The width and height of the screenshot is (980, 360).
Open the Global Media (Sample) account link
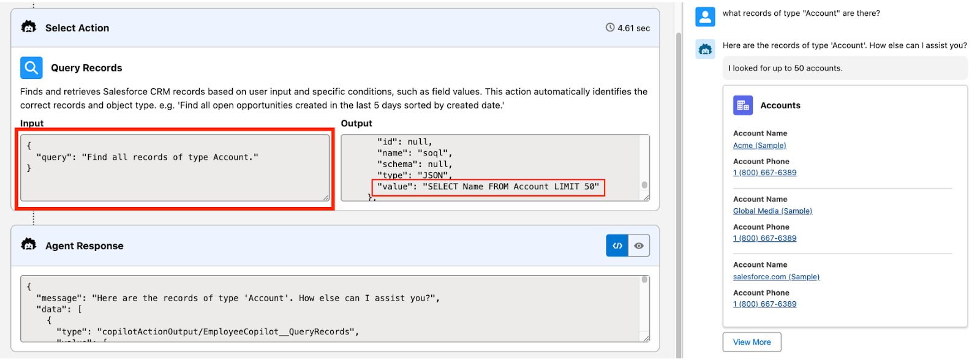click(772, 211)
